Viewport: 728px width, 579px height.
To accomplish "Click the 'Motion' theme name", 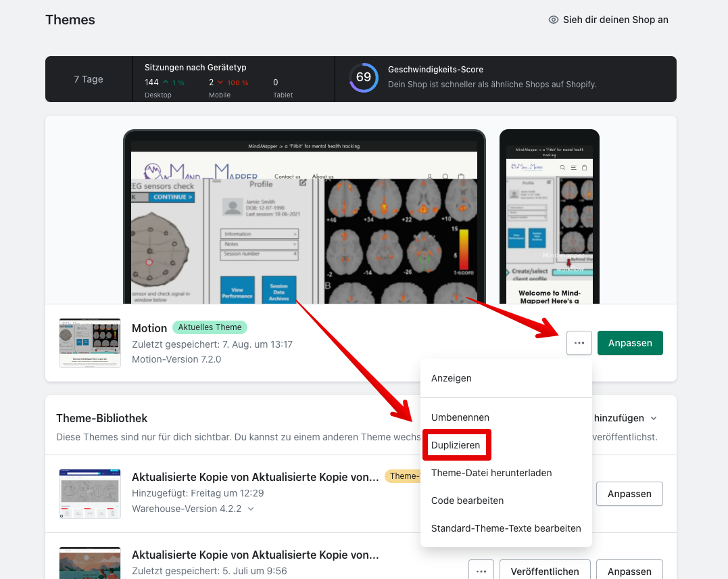I will tap(149, 328).
